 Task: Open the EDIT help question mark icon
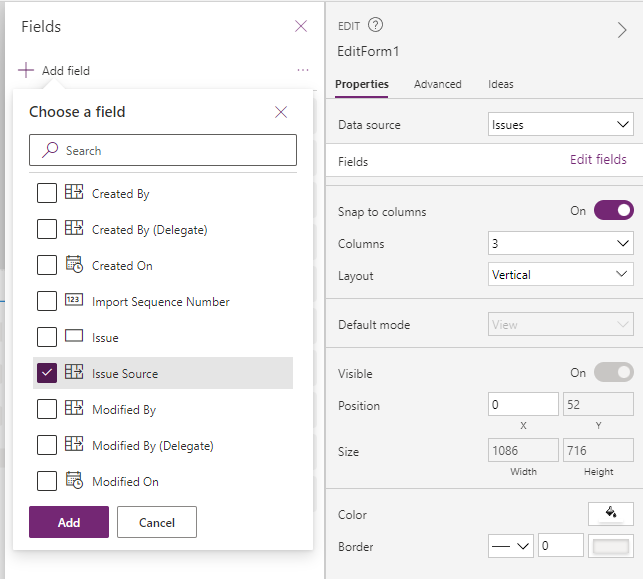pyautogui.click(x=375, y=25)
